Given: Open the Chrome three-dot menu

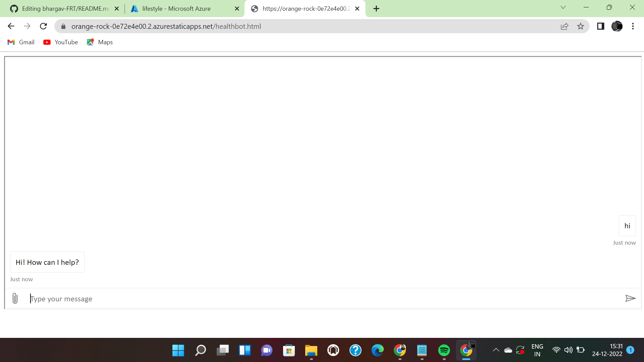Looking at the screenshot, I should tap(633, 26).
